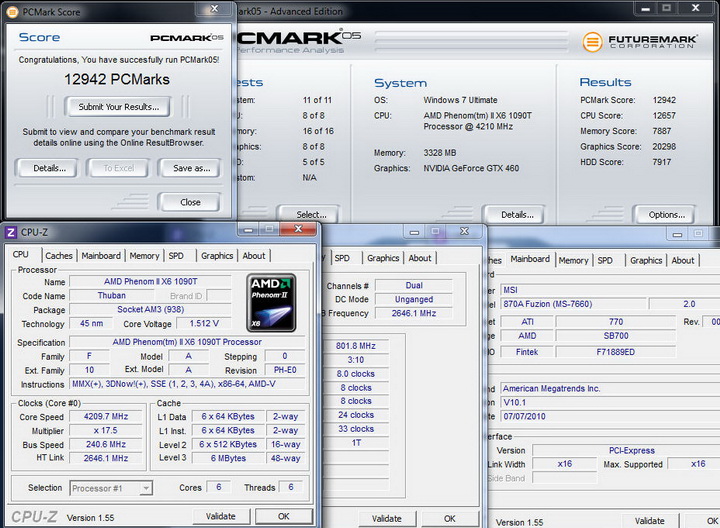Viewport: 720px width, 528px height.
Task: Click the Futuremark Corporation orange logo
Action: [592, 42]
